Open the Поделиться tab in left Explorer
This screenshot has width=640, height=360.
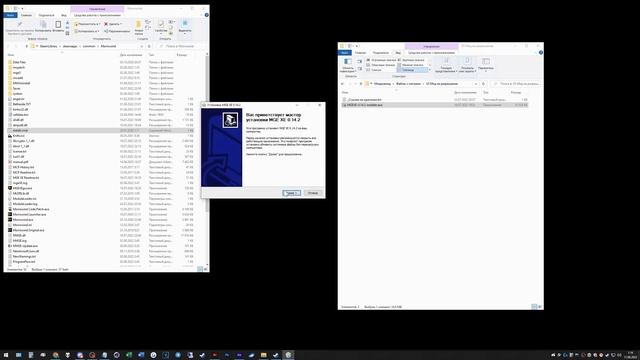(46, 15)
